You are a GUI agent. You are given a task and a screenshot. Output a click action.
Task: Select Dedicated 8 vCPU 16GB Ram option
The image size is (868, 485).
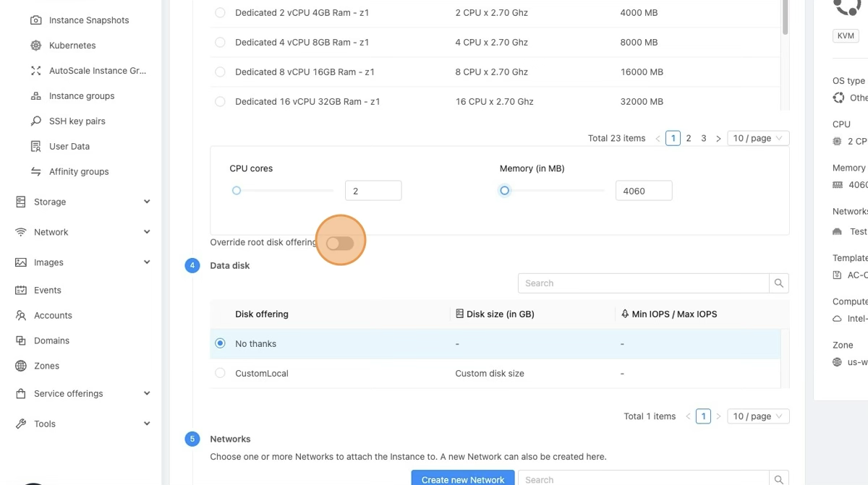220,72
